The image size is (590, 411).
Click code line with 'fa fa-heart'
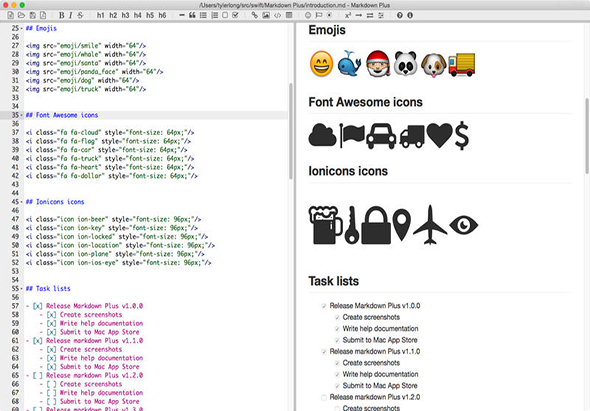[110, 167]
